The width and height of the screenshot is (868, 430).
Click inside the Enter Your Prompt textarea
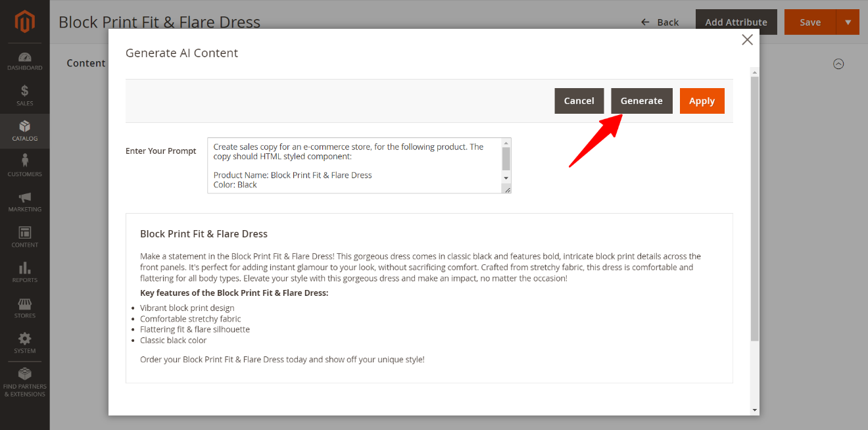tap(355, 165)
